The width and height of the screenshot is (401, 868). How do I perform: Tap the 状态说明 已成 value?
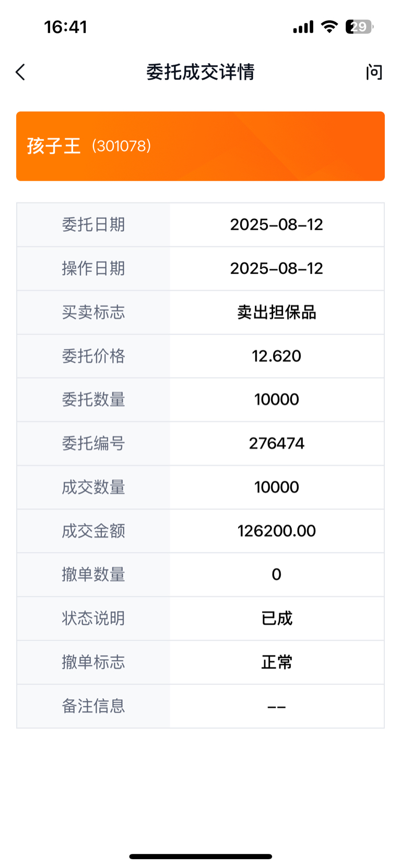click(277, 619)
